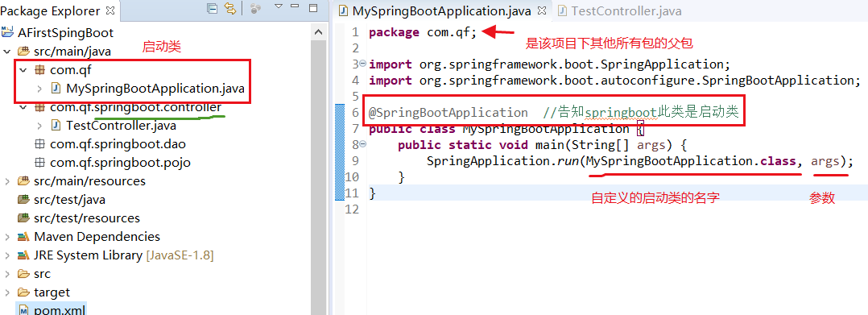Click the import SpringApplication line
This screenshot has width=868, height=315.
coord(550,64)
